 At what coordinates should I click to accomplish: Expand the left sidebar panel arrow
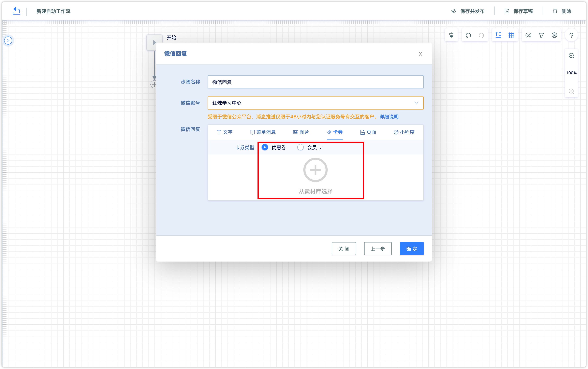(8, 41)
